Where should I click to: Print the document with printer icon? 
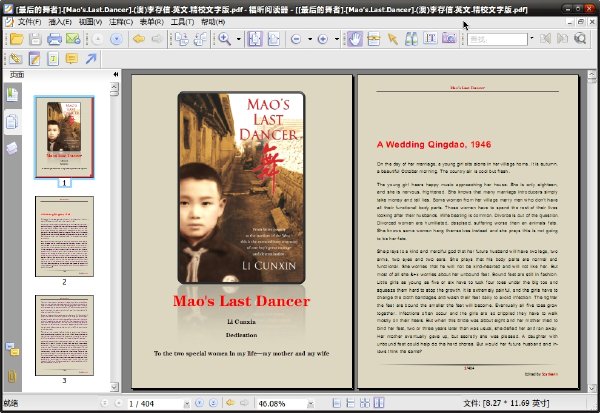point(54,39)
